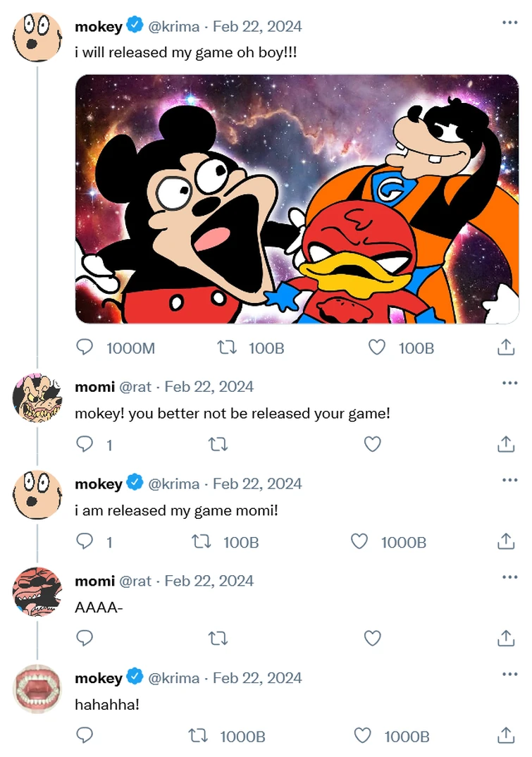The height and width of the screenshot is (757, 532).
Task: Share the "hahahha!" tweet
Action: [x=506, y=736]
